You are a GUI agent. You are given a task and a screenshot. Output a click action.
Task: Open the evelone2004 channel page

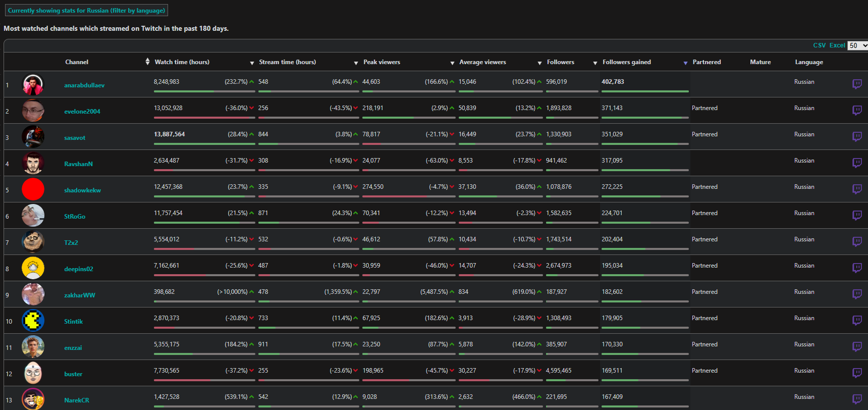(x=82, y=112)
